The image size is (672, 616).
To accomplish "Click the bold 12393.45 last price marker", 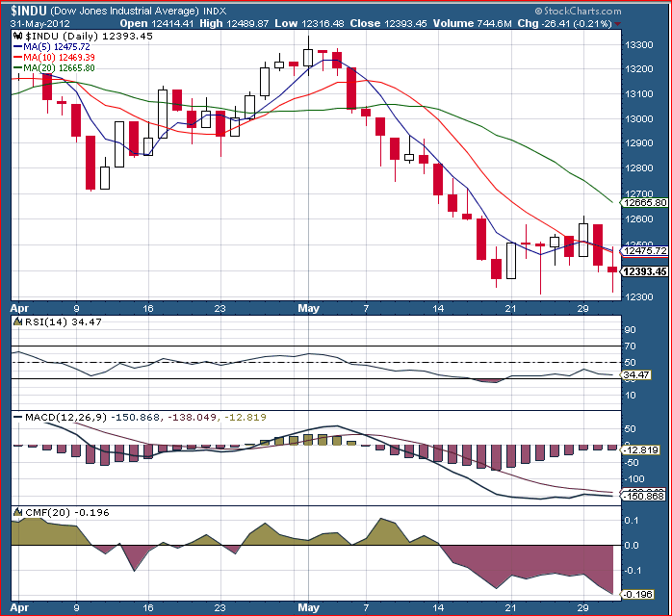I will (645, 271).
